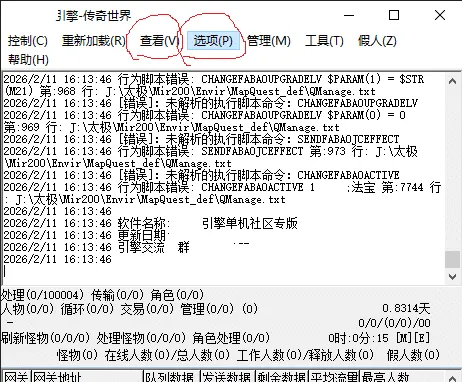Screen dimensions: 462x382
Task: Click the 人物(0/0) status text
Action: point(27,309)
